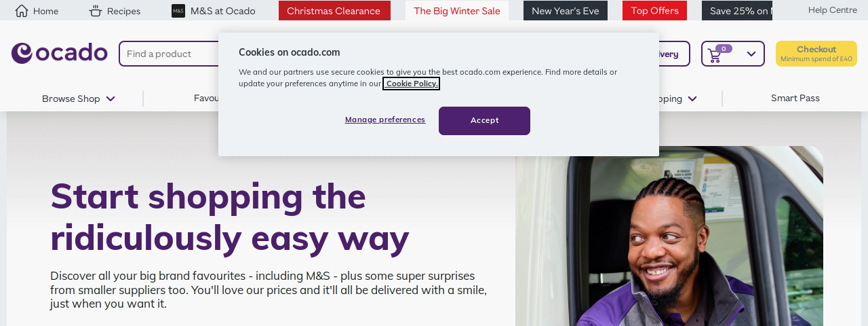868x326 pixels.
Task: Select the New Year's Eve tab
Action: click(566, 11)
